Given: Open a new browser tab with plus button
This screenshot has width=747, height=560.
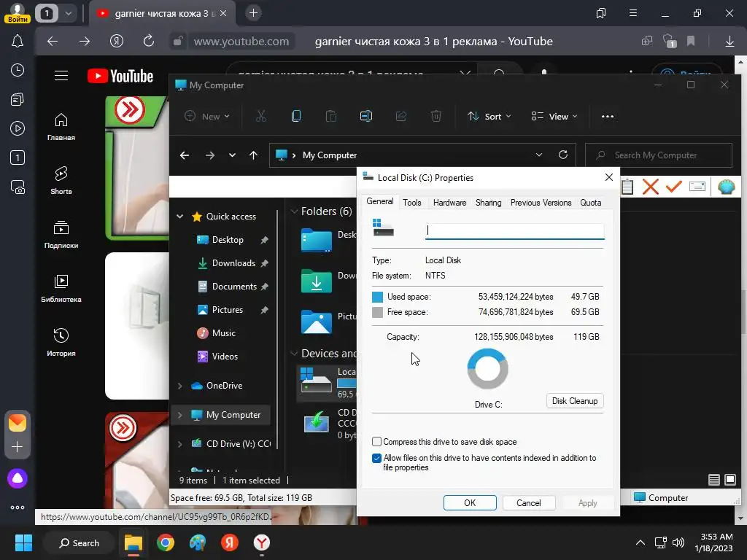Looking at the screenshot, I should [253, 13].
